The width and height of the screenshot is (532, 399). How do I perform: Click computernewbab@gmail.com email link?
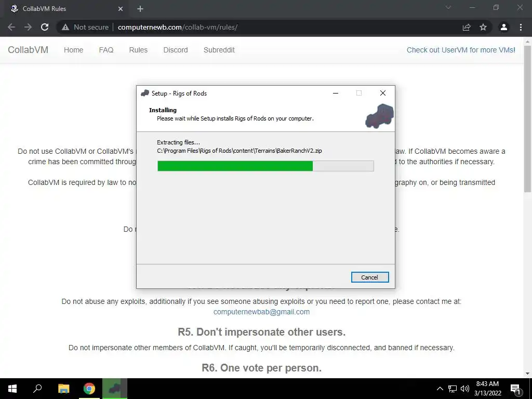point(261,312)
